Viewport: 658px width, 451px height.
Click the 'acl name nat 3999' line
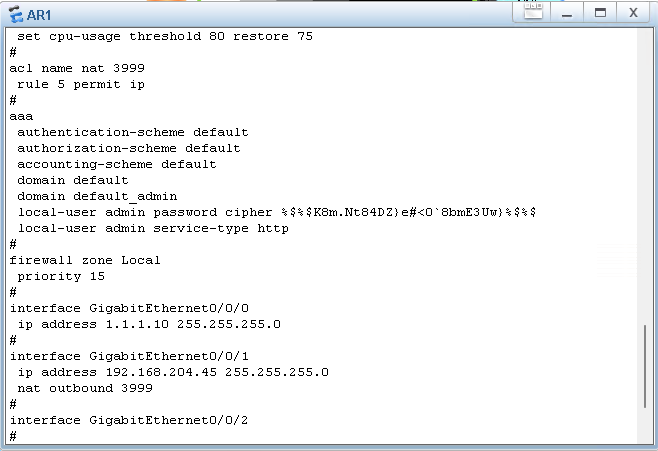[x=77, y=68]
